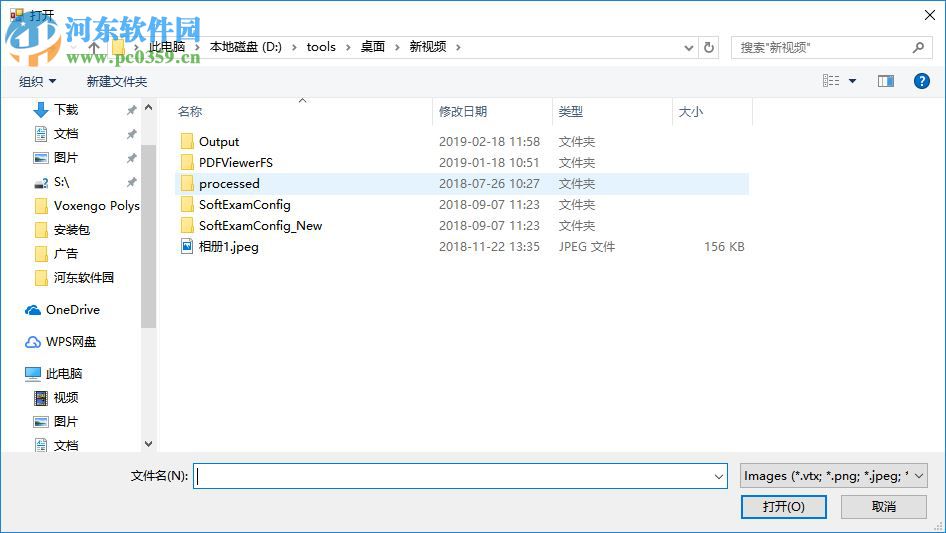946x533 pixels.
Task: Expand the chevron after 本地磁盘 (D:) breadcrumb
Action: pos(294,47)
